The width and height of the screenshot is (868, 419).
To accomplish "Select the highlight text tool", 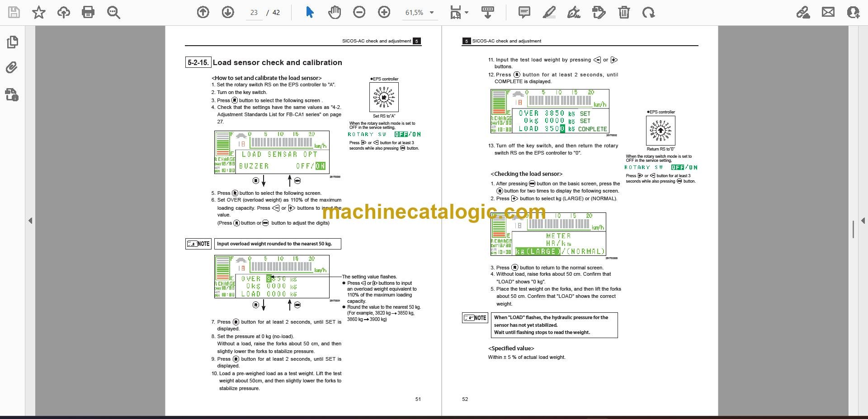I will 549,12.
